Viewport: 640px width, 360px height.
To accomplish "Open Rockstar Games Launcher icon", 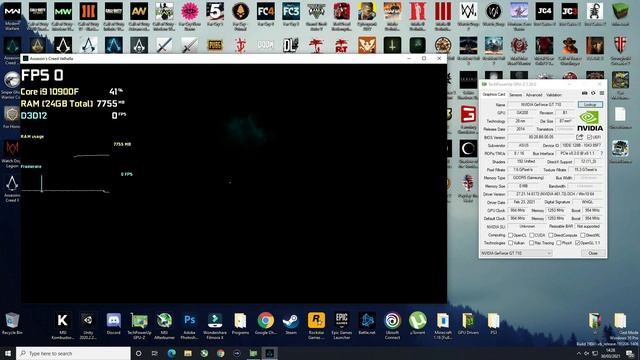I will (316, 321).
